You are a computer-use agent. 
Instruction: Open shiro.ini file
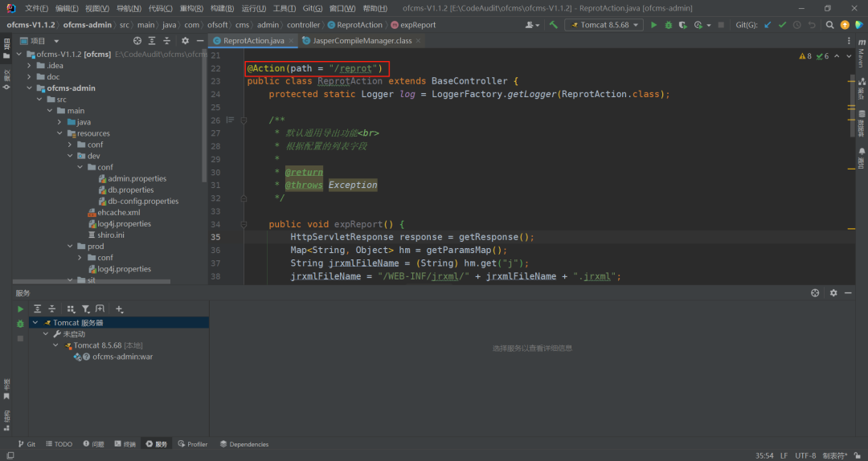click(x=111, y=235)
